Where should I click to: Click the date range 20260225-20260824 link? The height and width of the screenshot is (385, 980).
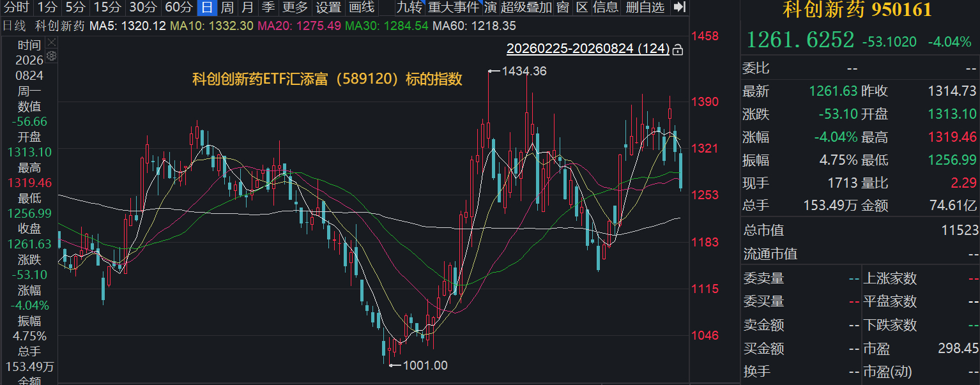click(588, 49)
